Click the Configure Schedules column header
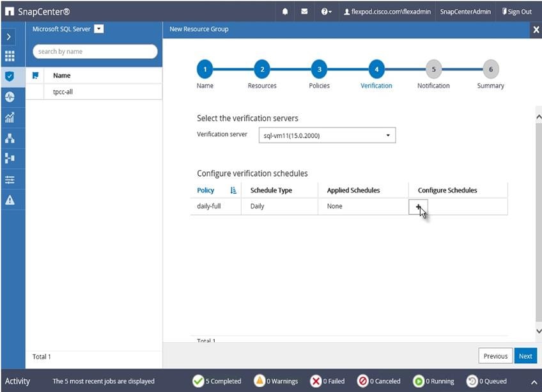 tap(447, 191)
